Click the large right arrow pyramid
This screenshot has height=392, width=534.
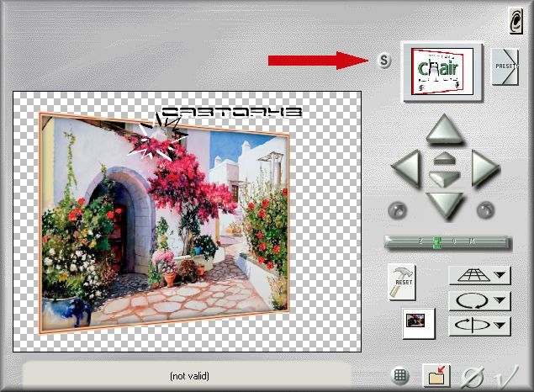[485, 168]
